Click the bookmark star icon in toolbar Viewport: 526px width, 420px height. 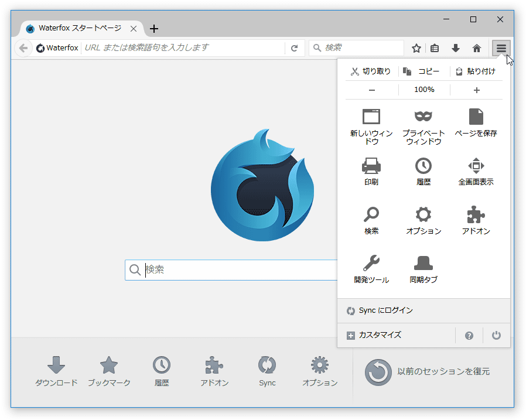coord(416,48)
